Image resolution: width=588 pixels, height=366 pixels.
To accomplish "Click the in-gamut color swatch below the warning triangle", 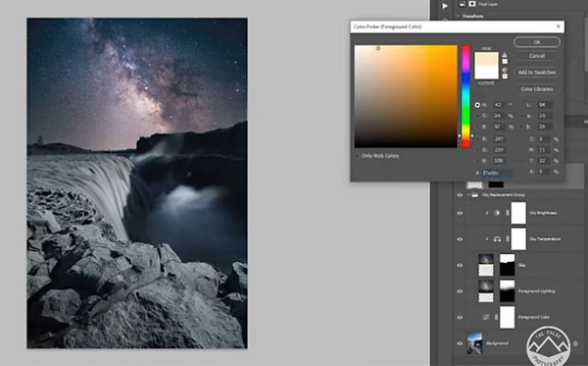I will coord(505,62).
